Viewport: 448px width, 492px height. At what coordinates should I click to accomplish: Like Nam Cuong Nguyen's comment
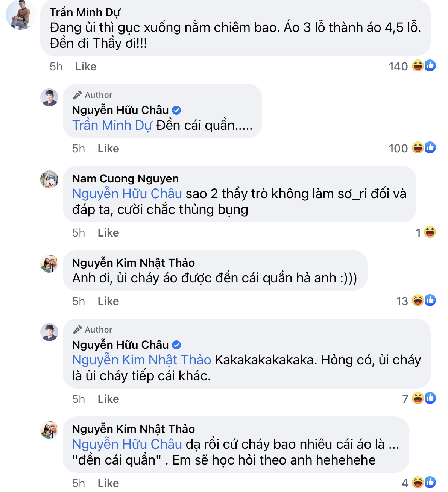(108, 233)
